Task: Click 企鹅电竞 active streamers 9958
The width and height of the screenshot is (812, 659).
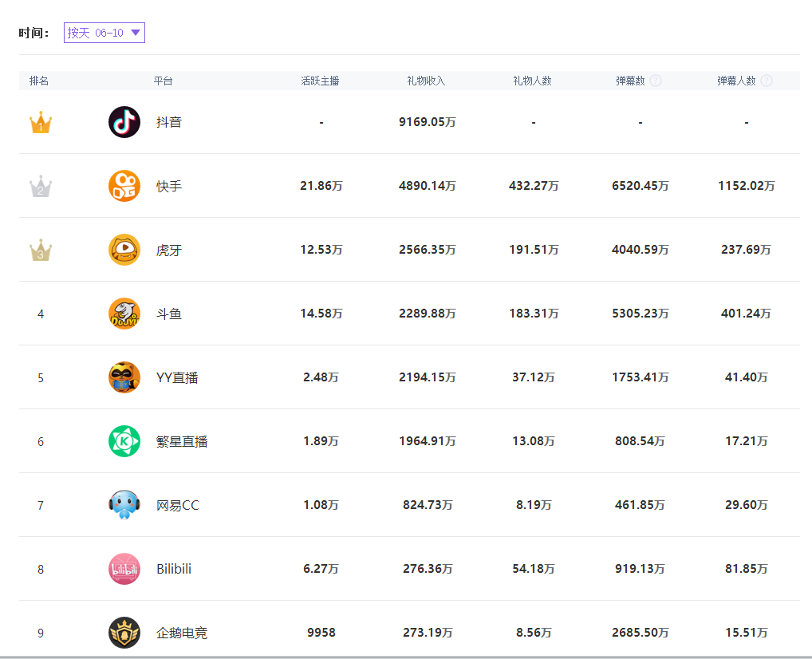Action: pyautogui.click(x=321, y=632)
